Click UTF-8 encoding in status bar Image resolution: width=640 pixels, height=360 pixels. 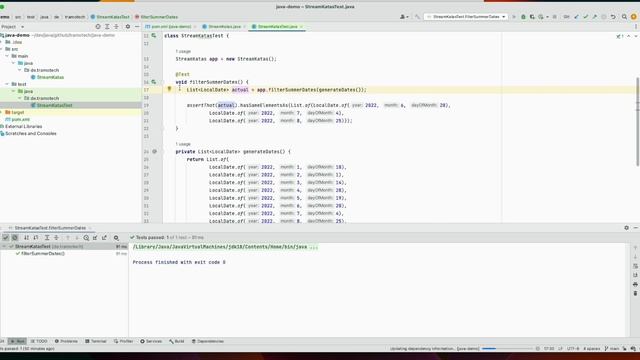[573, 349]
